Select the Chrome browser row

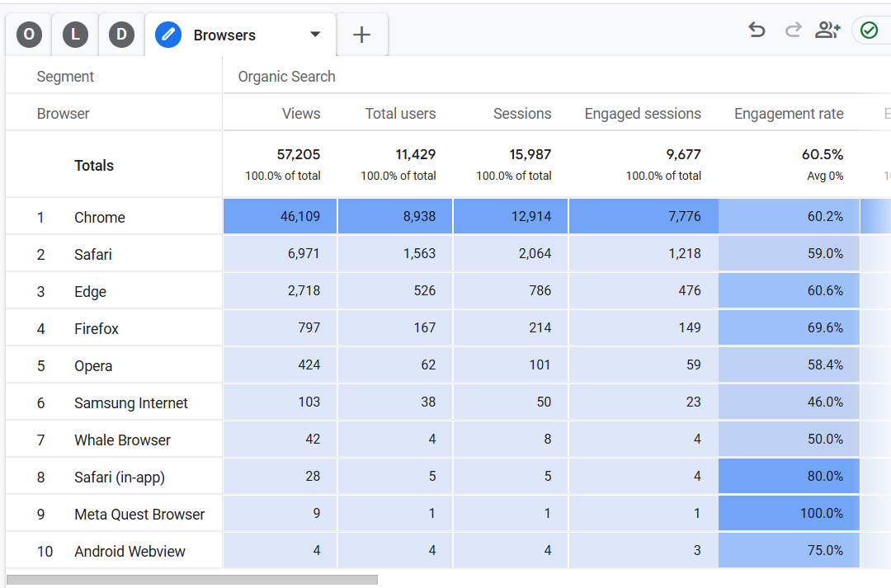[x=100, y=218]
